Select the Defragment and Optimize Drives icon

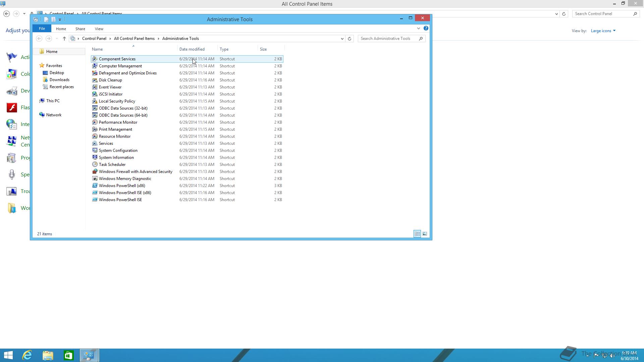pyautogui.click(x=95, y=73)
